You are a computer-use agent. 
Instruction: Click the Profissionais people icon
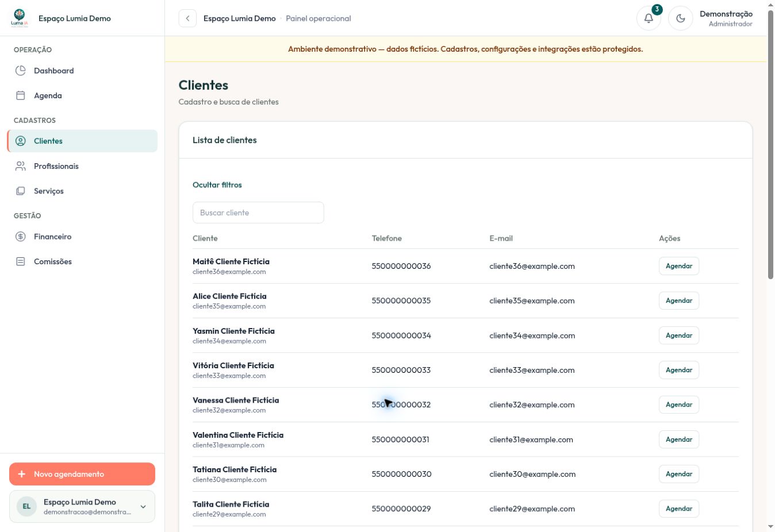coord(21,166)
